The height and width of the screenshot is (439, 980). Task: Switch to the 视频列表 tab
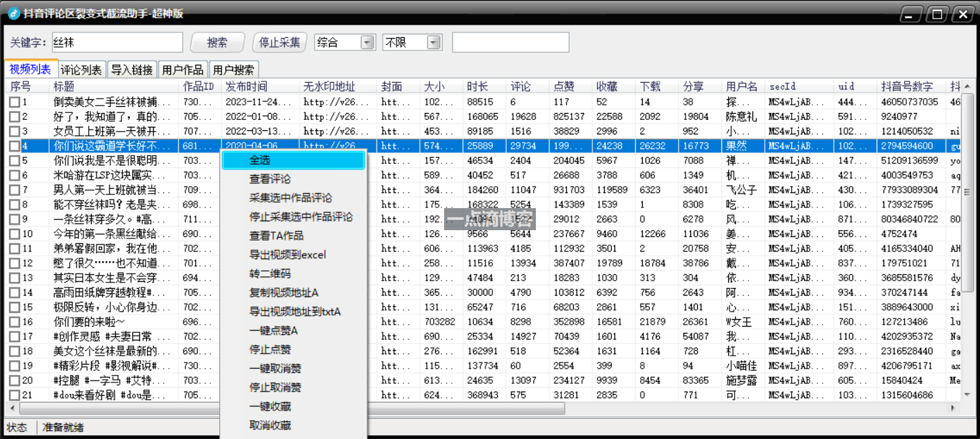30,69
